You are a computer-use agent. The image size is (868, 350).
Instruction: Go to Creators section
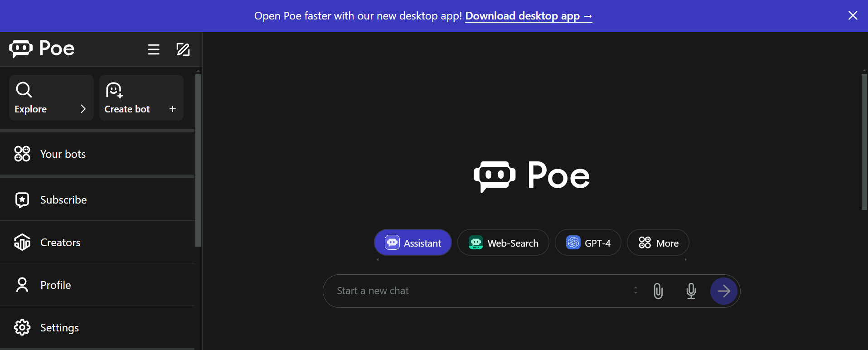click(97, 242)
